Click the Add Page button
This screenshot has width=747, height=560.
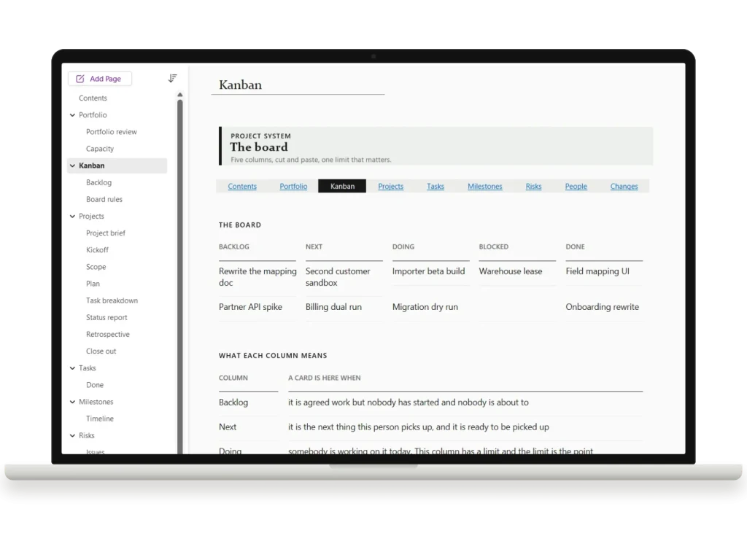(99, 79)
